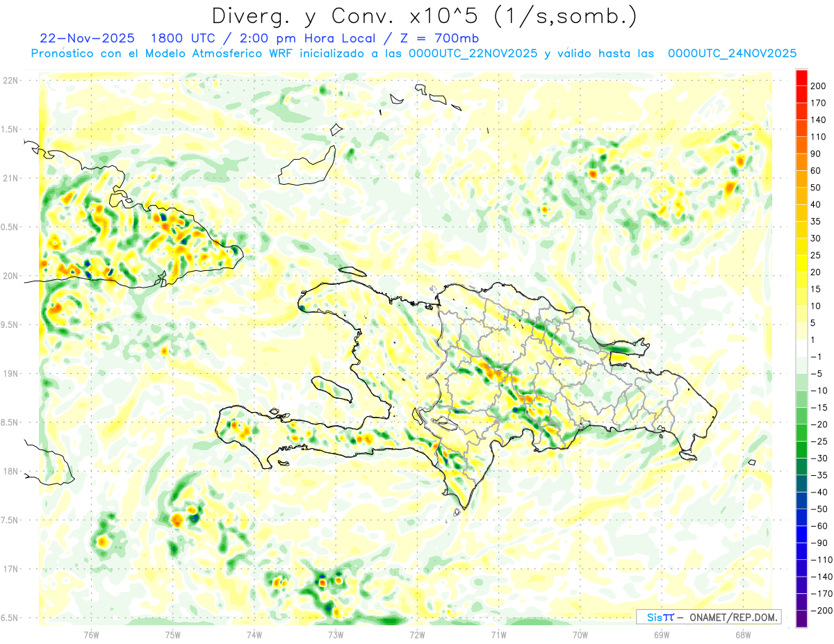834x644 pixels.
Task: Click the bottom purple swatch below -200
Action: pyautogui.click(x=802, y=619)
